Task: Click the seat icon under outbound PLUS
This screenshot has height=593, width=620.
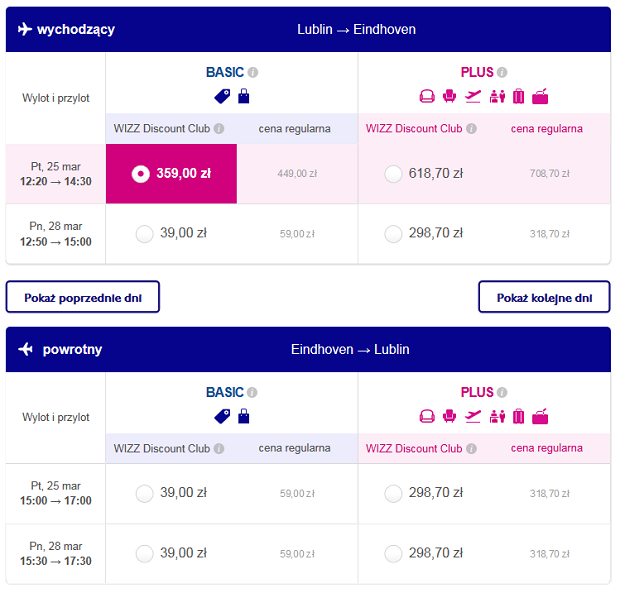Action: click(x=449, y=96)
